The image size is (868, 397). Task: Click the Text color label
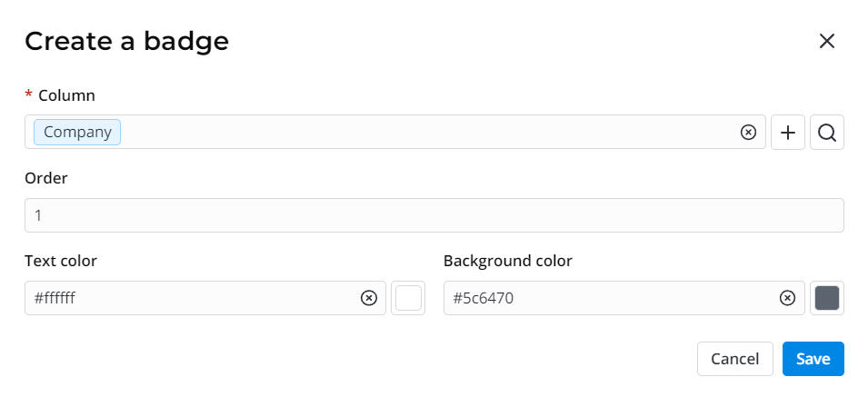pyautogui.click(x=61, y=261)
